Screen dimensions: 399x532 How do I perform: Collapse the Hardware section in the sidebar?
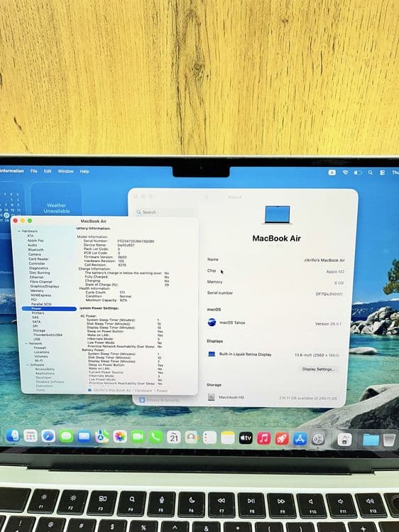19,231
